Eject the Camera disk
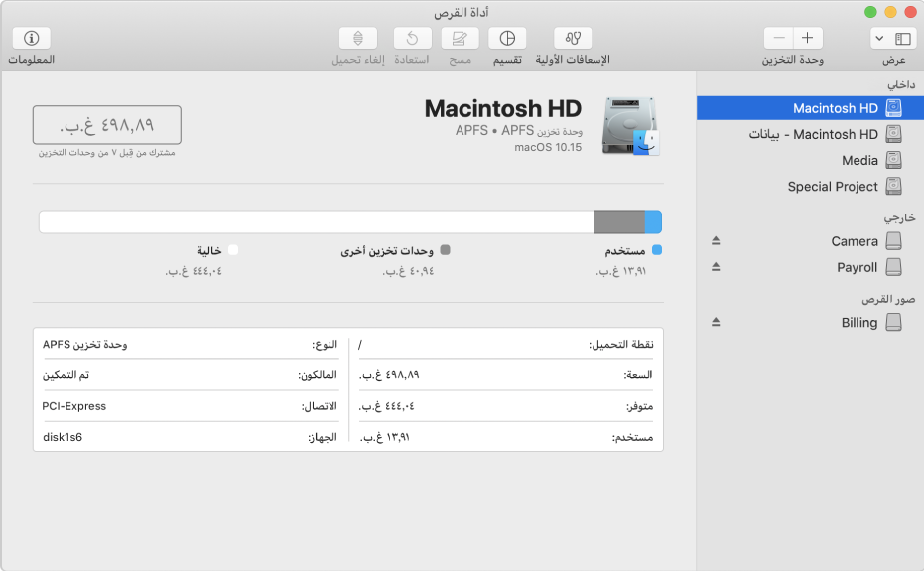Screen dimensions: 924x571 click(x=716, y=240)
